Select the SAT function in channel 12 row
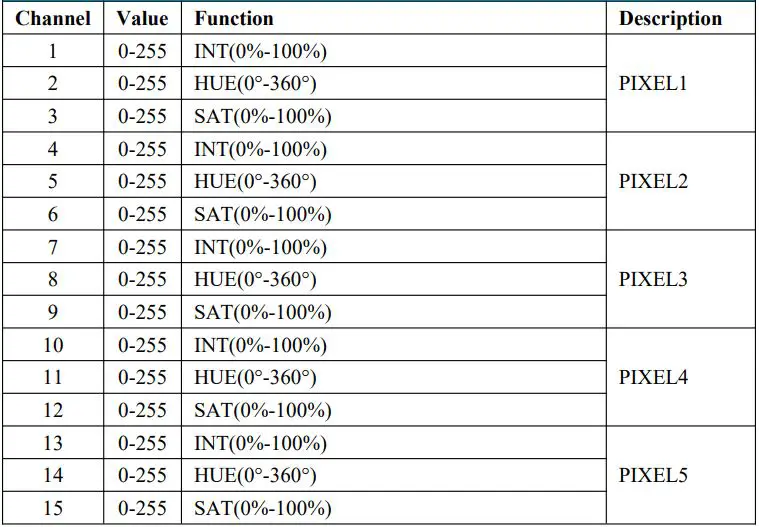The image size is (759, 527). coord(262,411)
